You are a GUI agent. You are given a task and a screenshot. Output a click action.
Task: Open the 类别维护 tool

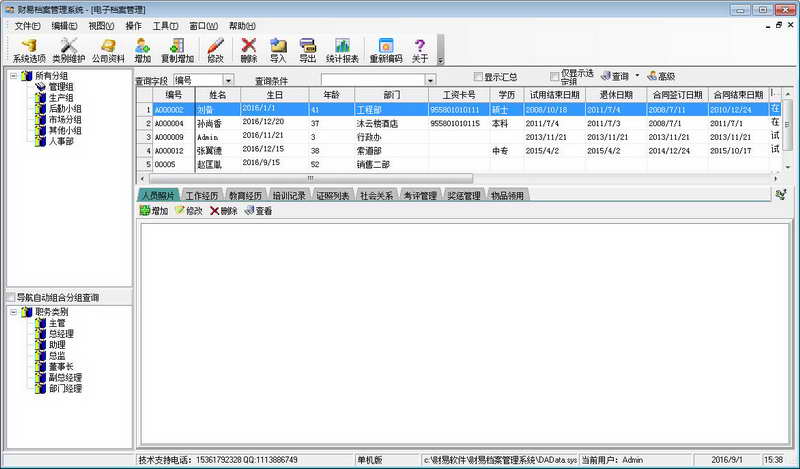click(x=69, y=51)
